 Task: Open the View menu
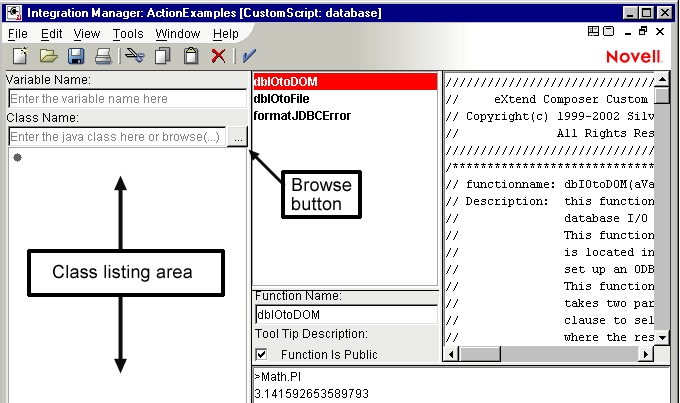pos(87,34)
